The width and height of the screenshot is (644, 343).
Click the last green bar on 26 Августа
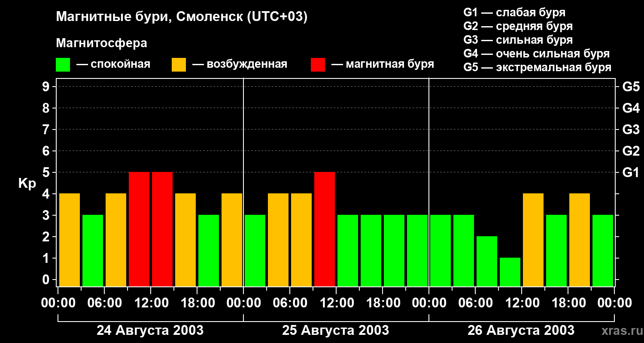pyautogui.click(x=603, y=250)
